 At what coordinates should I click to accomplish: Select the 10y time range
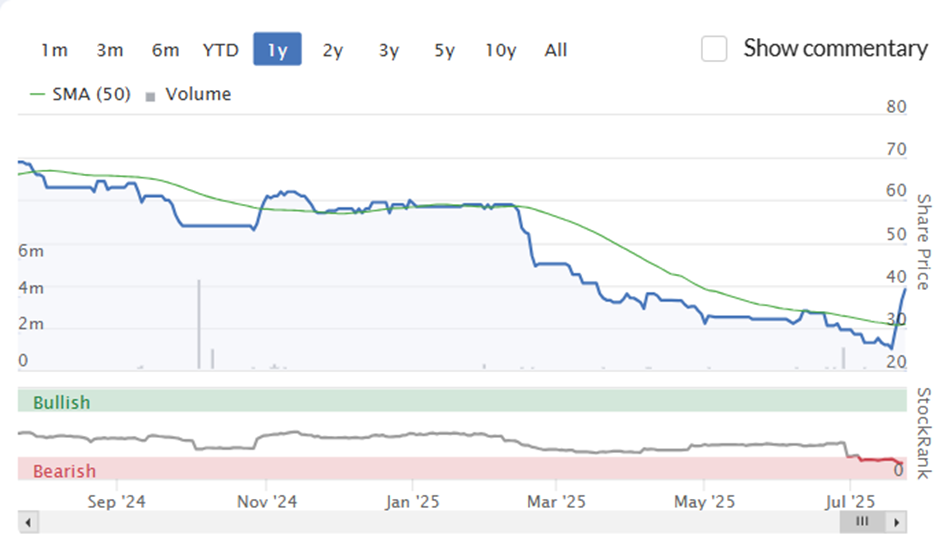pyautogui.click(x=501, y=50)
